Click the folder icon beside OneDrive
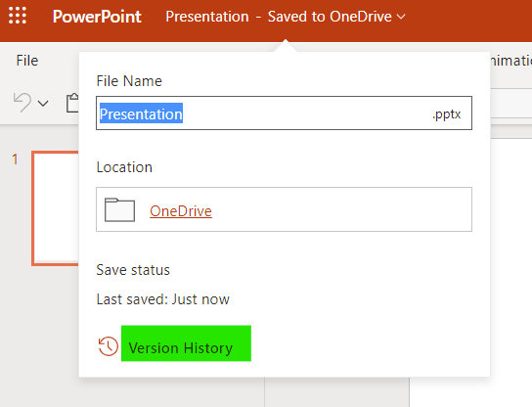Screen dimensions: 532x407 119,209
